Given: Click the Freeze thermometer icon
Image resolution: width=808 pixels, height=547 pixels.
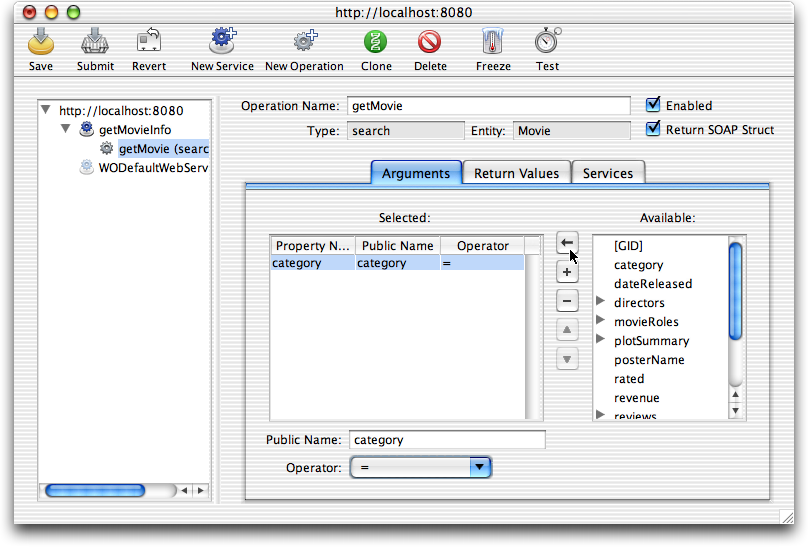Looking at the screenshot, I should coord(493,41).
